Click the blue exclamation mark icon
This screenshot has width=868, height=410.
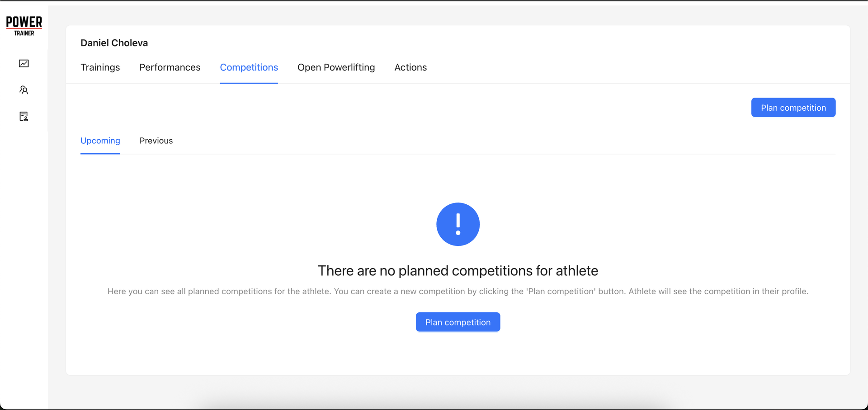coord(458,224)
